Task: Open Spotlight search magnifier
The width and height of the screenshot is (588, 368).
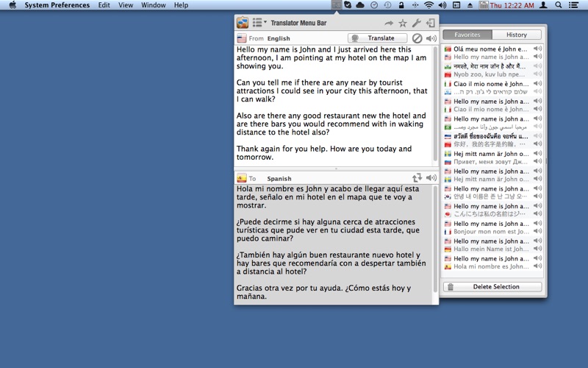Action: 559,5
